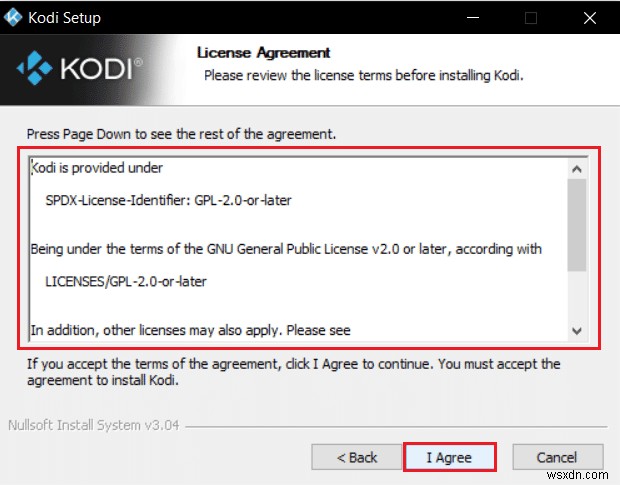Click the LICENSES/GPL-2.0-or-later line
Image resolution: width=620 pixels, height=485 pixels.
126,281
